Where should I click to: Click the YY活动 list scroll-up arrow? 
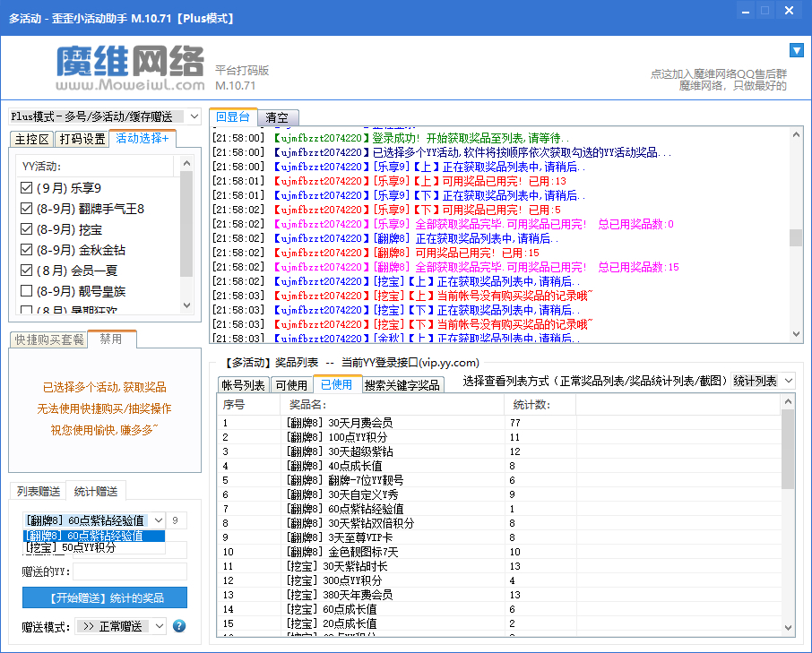[187, 163]
